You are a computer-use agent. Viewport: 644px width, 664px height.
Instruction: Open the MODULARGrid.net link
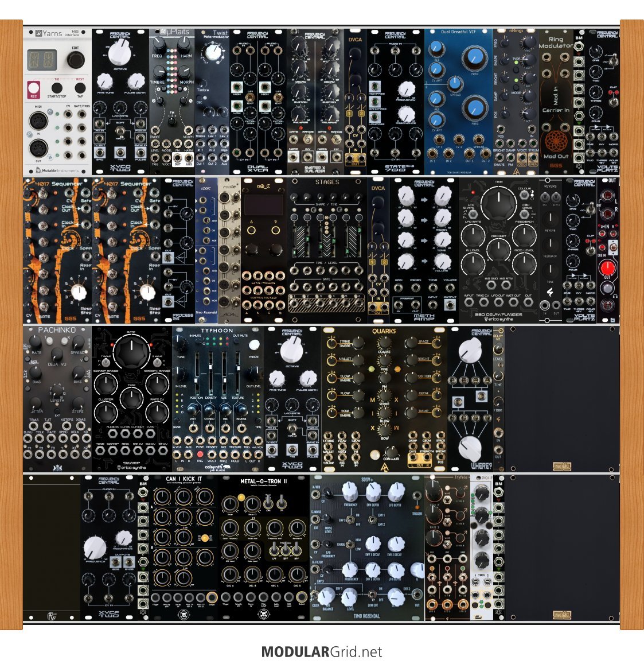tap(322, 652)
